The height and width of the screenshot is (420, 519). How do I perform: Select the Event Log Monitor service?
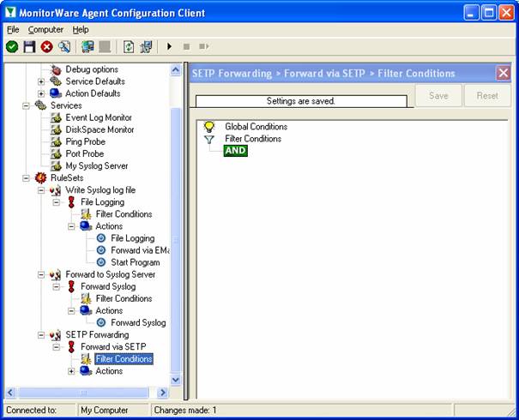[99, 117]
